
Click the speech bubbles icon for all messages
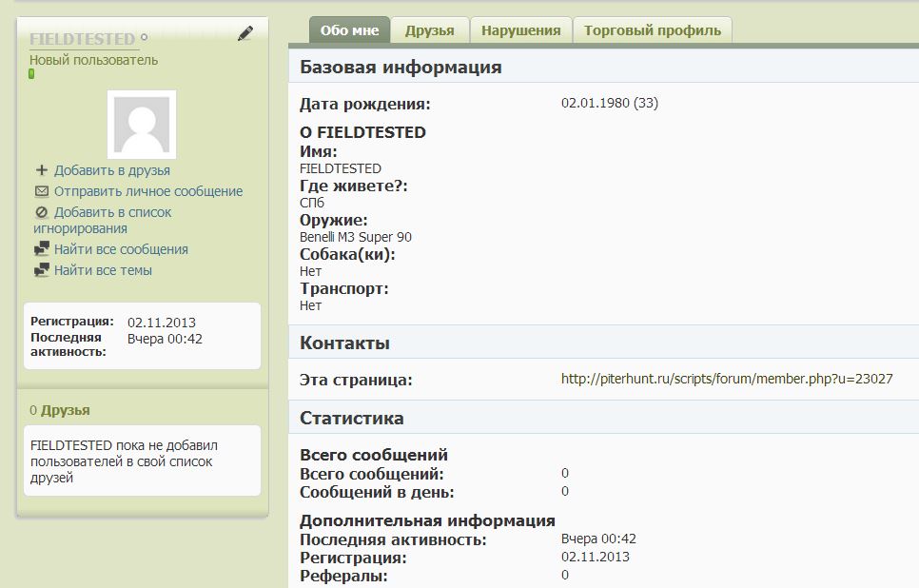[x=41, y=249]
